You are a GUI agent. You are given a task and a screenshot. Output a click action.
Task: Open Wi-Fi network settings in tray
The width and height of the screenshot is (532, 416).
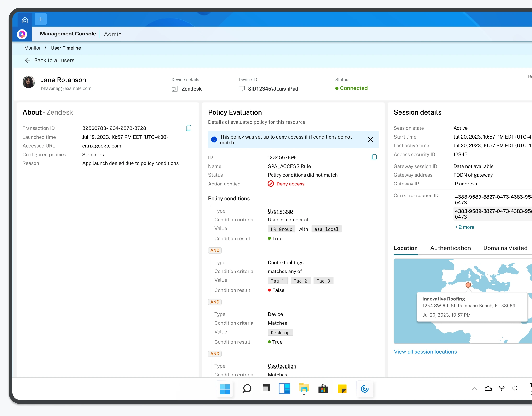pos(502,388)
